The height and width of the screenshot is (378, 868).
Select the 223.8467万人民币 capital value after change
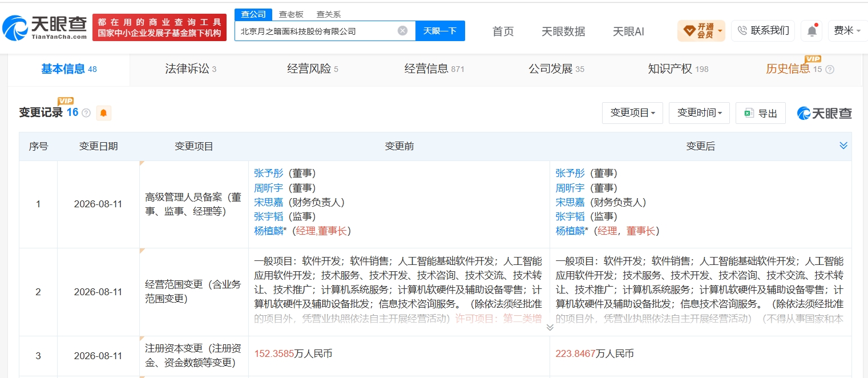coord(595,353)
